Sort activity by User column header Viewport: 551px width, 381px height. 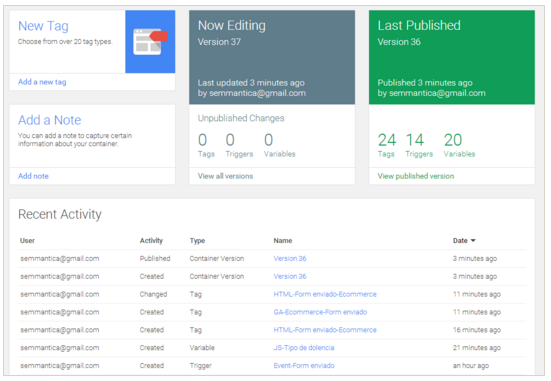point(27,240)
